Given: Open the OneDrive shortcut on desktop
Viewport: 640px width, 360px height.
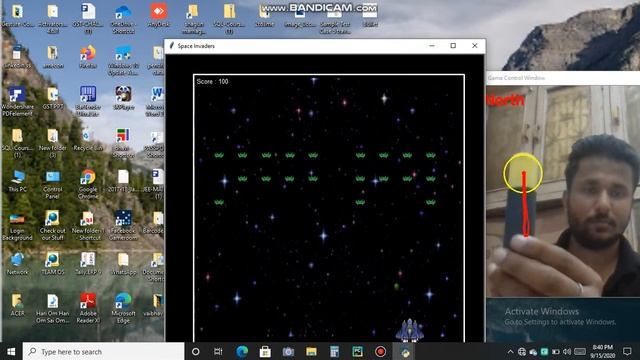Looking at the screenshot, I should click(x=123, y=18).
